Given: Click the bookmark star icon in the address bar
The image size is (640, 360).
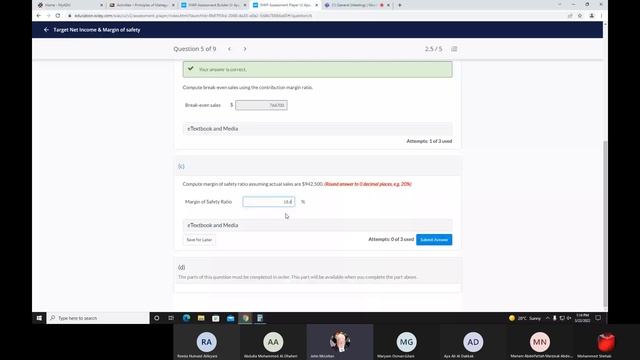Looking at the screenshot, I should point(580,16).
